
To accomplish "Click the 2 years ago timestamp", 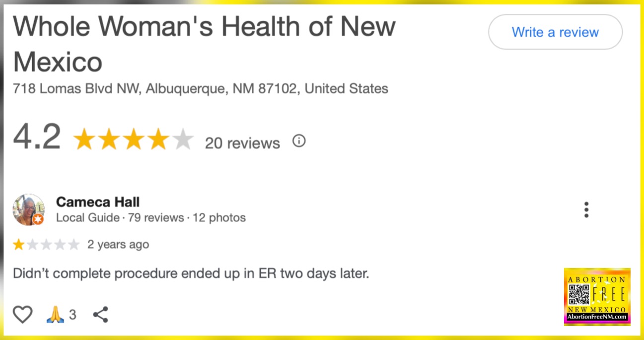I will coord(118,245).
